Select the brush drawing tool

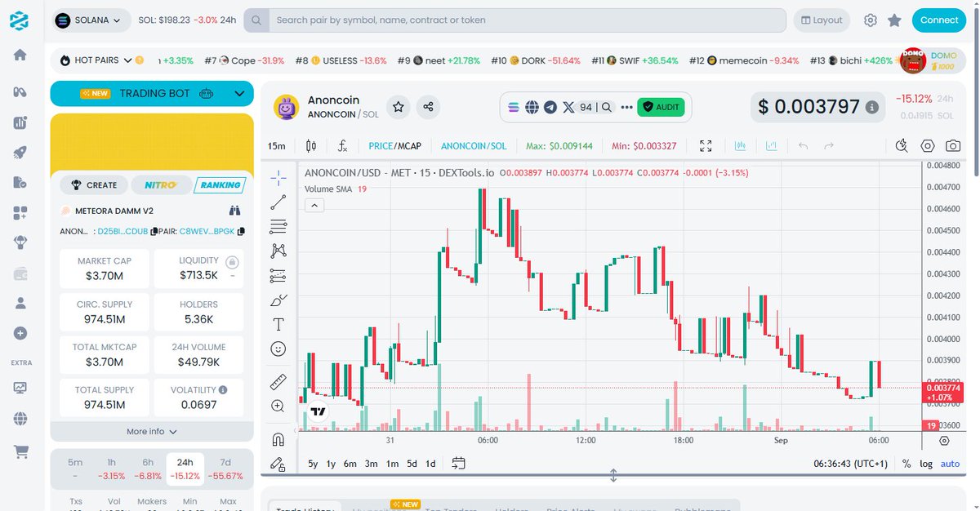pyautogui.click(x=278, y=300)
